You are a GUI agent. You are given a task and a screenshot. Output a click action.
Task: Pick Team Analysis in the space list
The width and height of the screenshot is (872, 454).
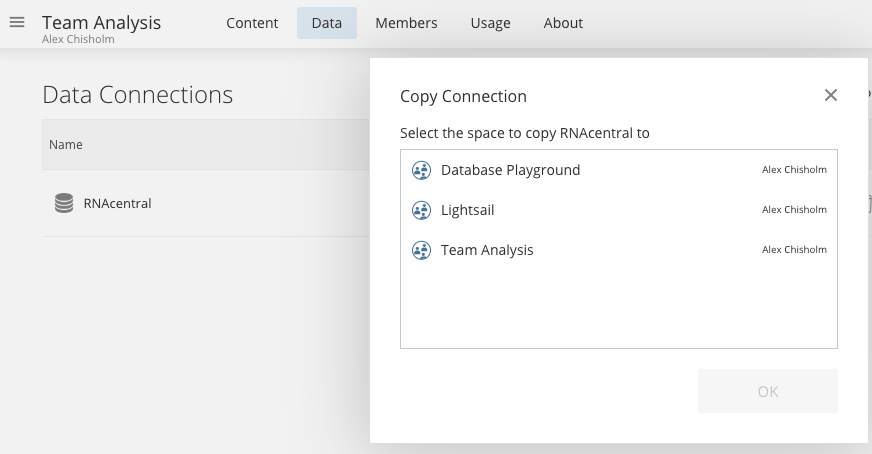click(x=618, y=250)
